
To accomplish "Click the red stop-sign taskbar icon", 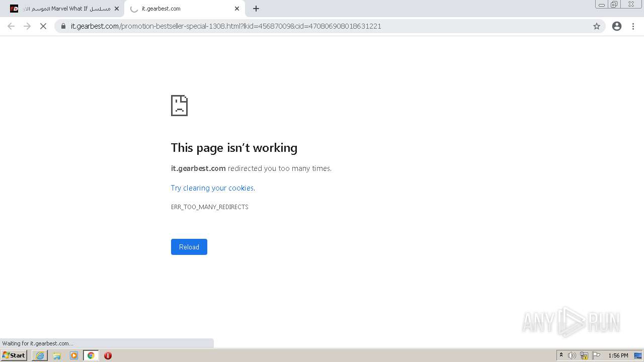I will pyautogui.click(x=108, y=355).
